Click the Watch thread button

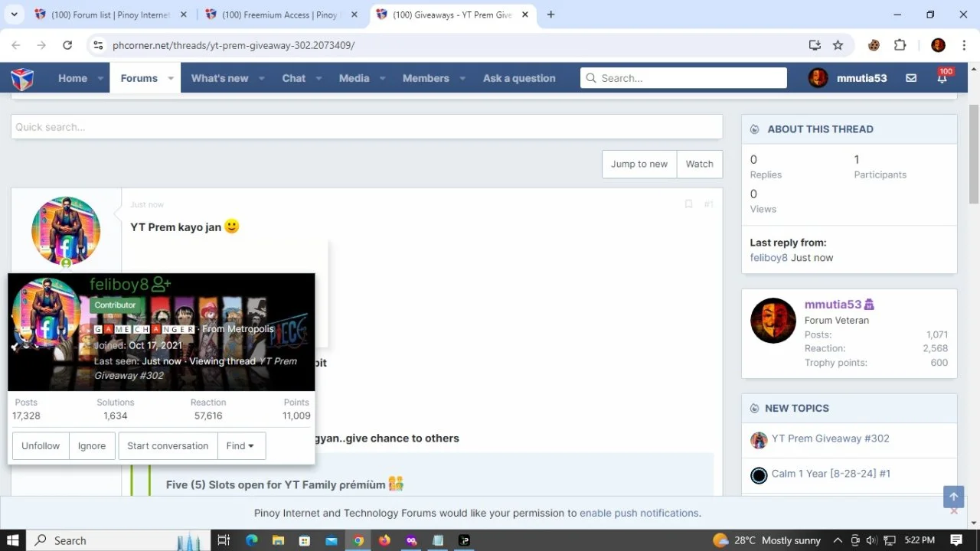point(700,164)
